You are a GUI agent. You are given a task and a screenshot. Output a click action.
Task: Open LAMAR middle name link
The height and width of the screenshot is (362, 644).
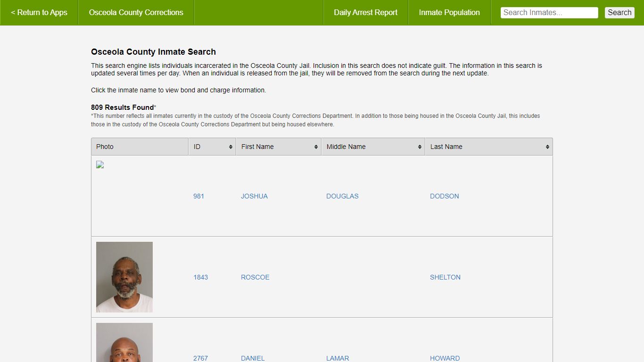[338, 358]
